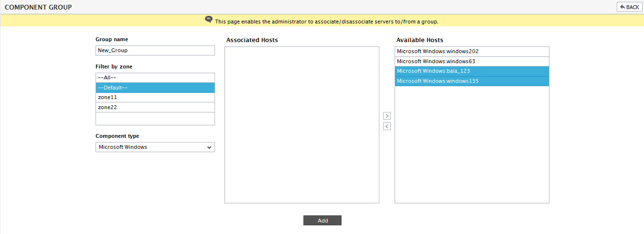Screen dimensions: 644x234
Task: Choose zone11 in the zone filter
Action: pos(155,97)
